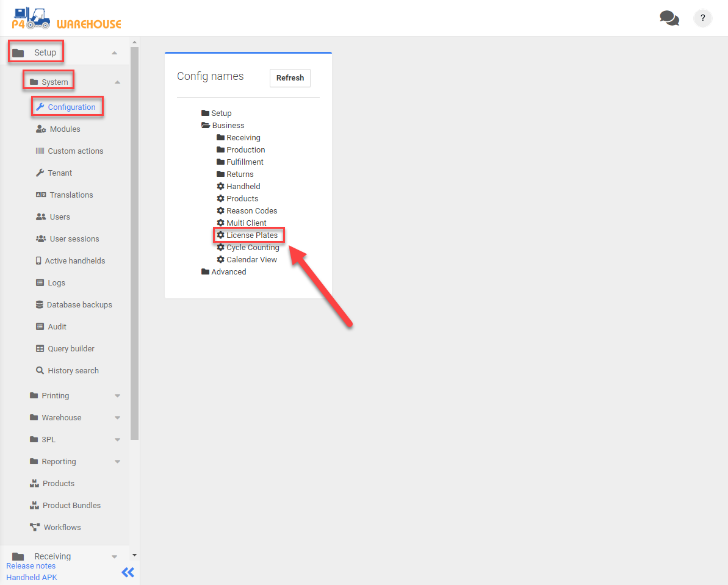Open Query builder from sidebar

click(x=71, y=349)
